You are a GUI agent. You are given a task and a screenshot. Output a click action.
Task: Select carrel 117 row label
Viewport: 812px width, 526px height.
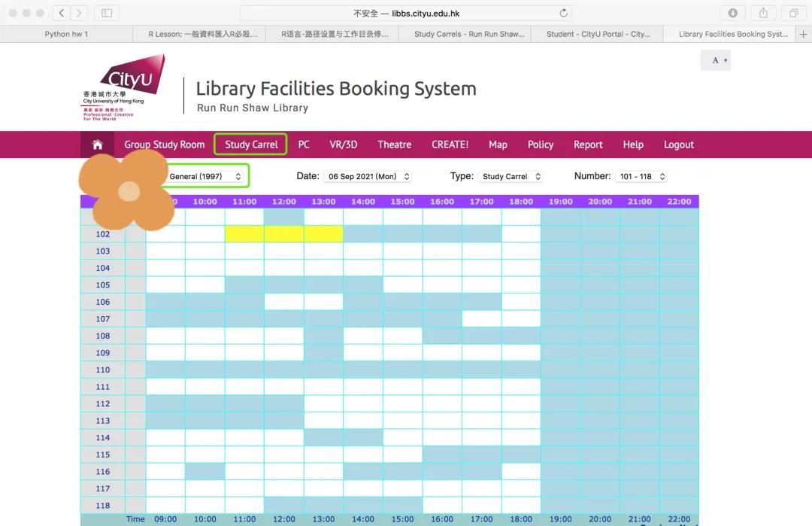point(102,488)
